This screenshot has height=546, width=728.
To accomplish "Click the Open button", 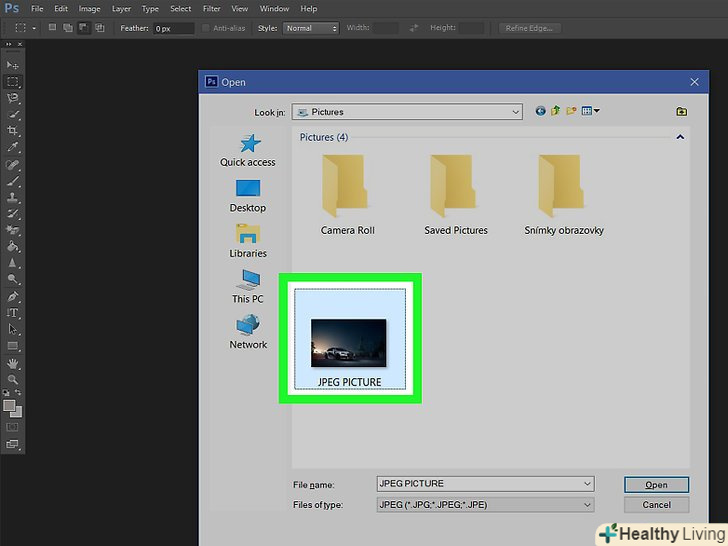I will pos(656,485).
